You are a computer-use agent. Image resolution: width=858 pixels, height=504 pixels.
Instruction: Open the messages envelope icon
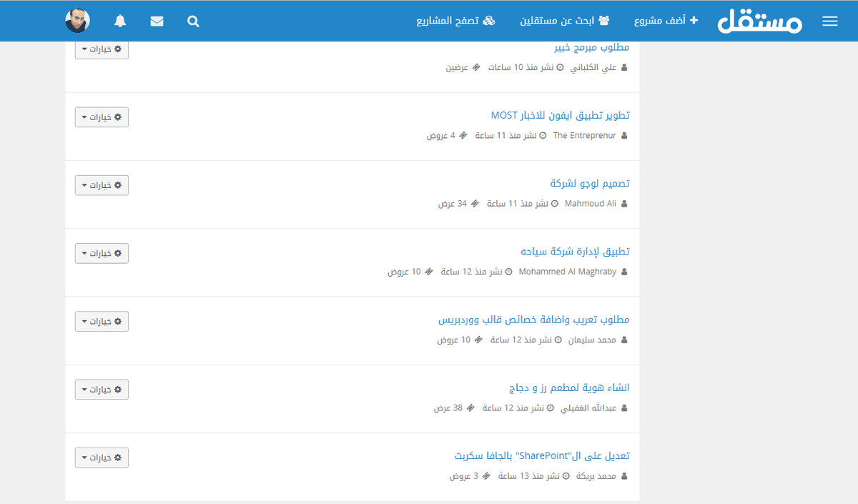click(x=157, y=21)
